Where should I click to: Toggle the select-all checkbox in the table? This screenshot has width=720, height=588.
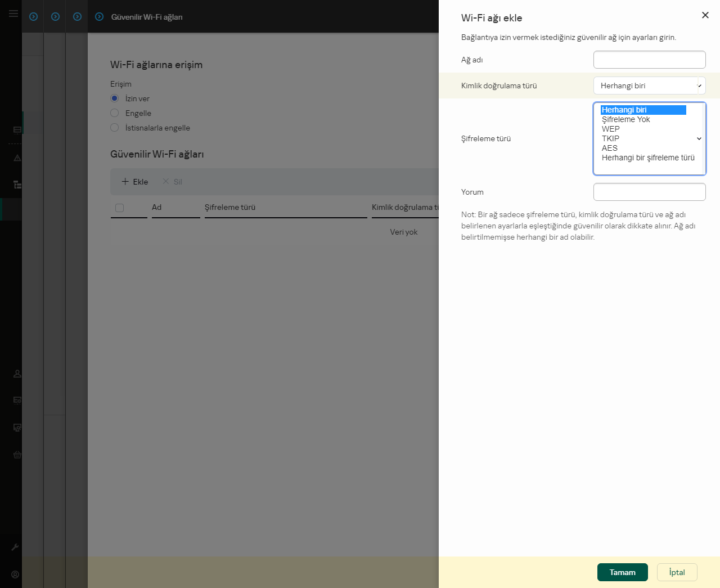119,208
